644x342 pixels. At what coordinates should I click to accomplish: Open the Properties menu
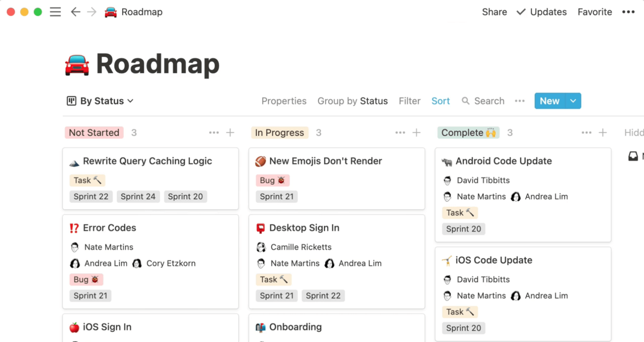(284, 101)
